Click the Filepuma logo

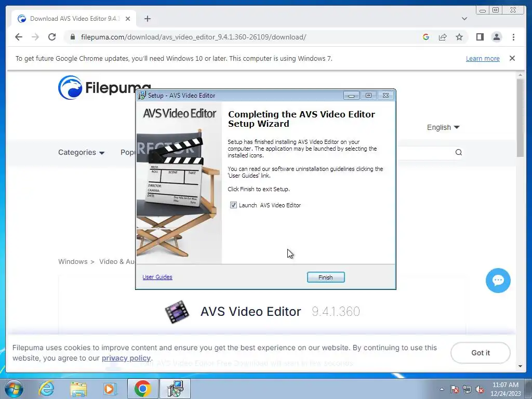pos(104,87)
